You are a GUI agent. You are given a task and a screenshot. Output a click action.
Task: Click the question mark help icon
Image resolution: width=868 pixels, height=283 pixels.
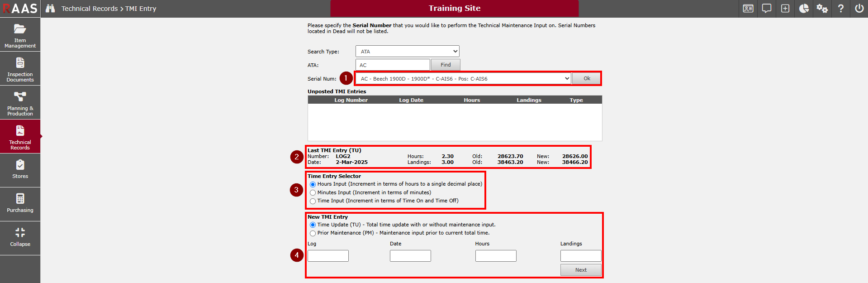(840, 9)
